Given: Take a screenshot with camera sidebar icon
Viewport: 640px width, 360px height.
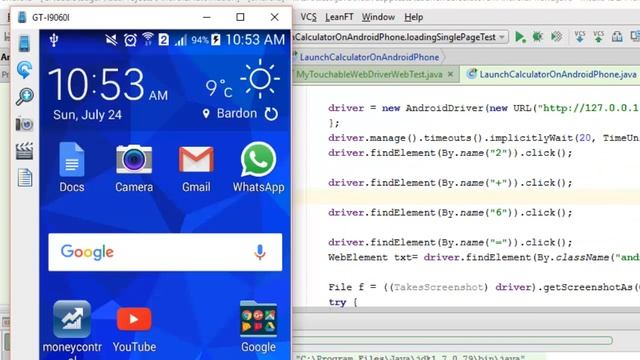Looking at the screenshot, I should [24, 124].
